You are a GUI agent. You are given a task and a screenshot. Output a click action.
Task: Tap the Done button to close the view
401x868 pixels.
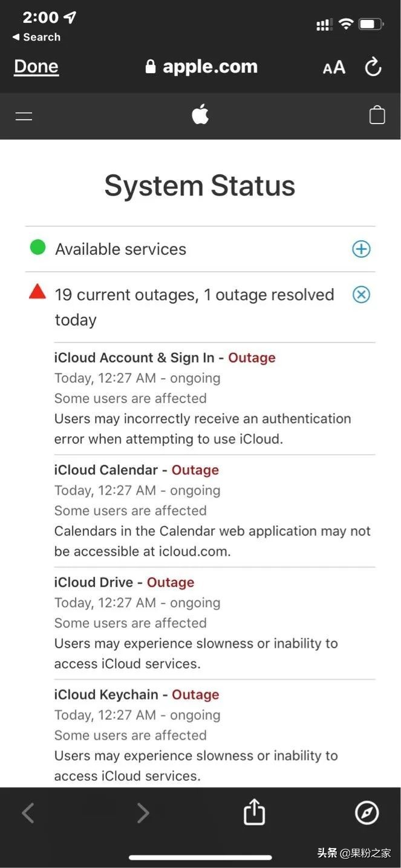point(36,67)
